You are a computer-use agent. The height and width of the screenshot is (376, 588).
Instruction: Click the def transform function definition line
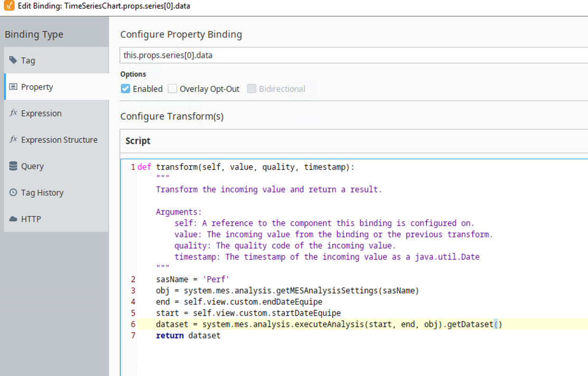(x=246, y=167)
